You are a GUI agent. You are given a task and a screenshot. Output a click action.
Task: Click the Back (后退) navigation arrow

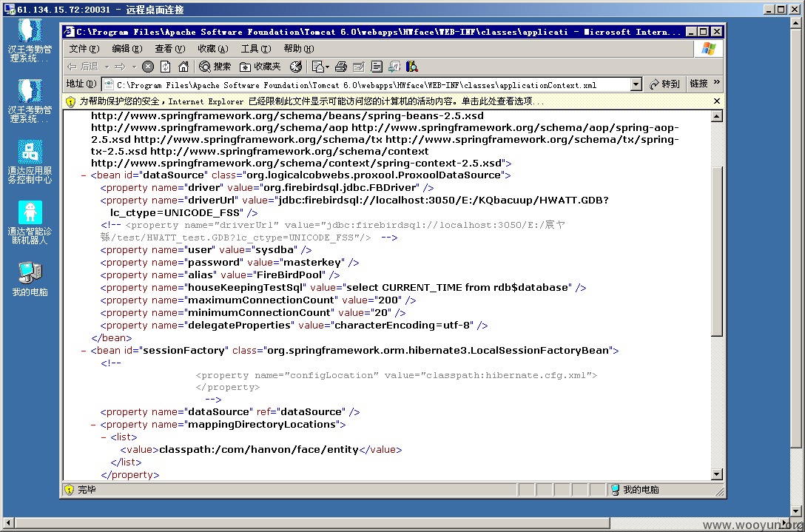(82, 67)
